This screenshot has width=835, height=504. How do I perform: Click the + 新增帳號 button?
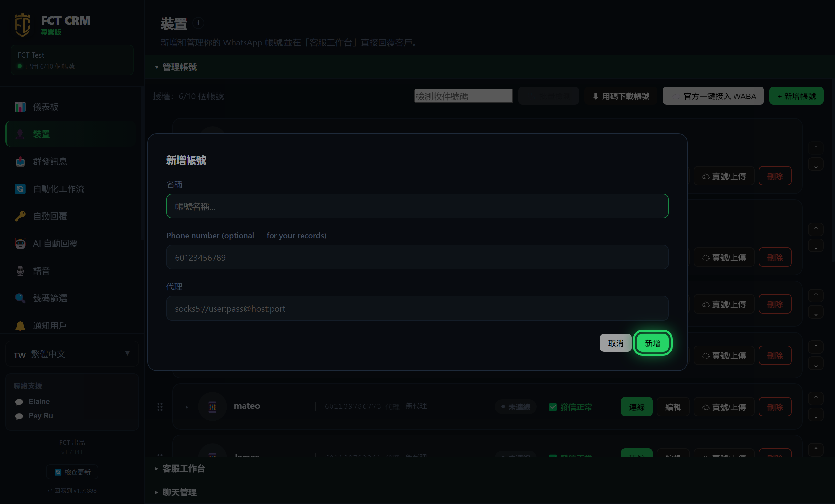(x=796, y=96)
